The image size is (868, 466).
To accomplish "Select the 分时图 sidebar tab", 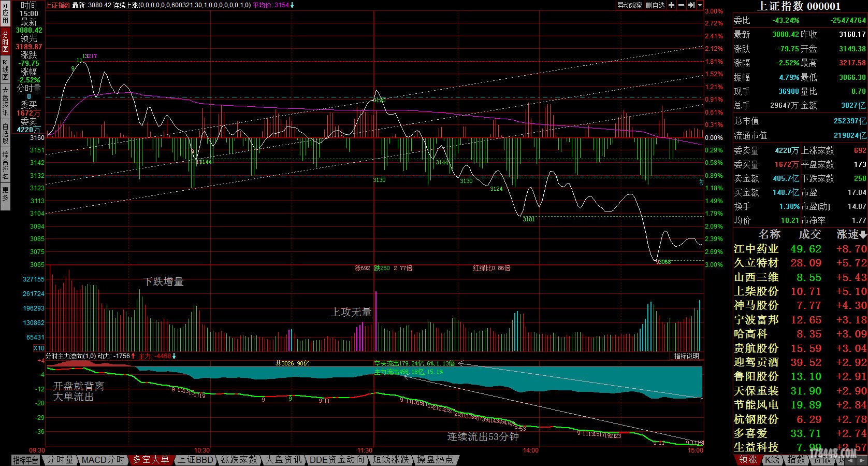I will 5,41.
